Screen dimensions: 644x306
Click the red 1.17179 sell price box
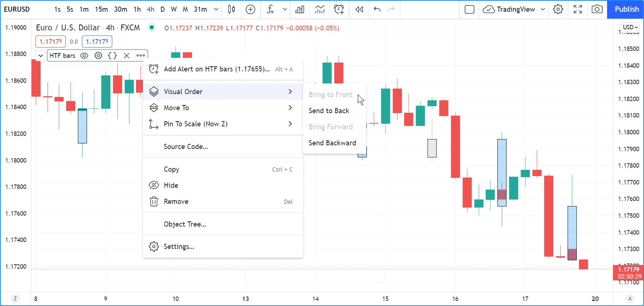pyautogui.click(x=50, y=41)
